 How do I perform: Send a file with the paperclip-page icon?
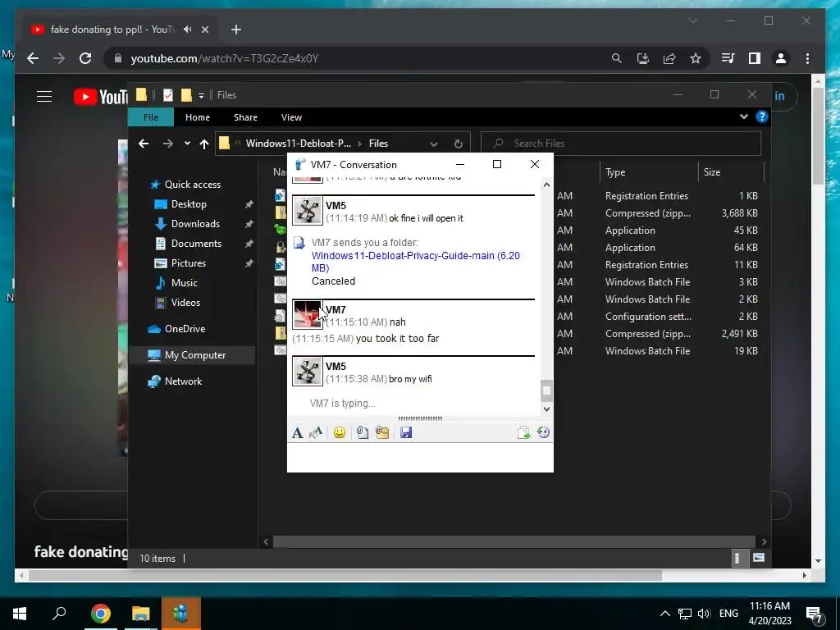tap(362, 432)
